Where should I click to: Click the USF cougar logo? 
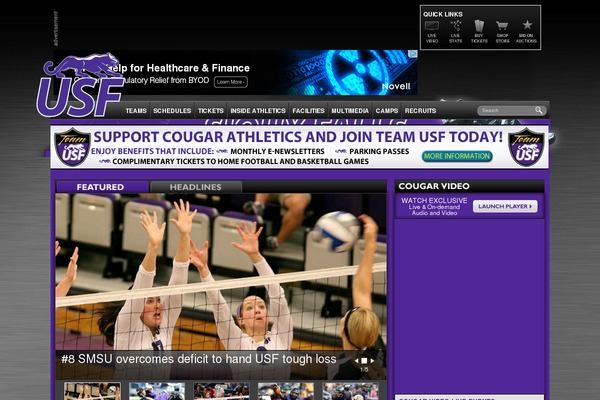point(80,85)
